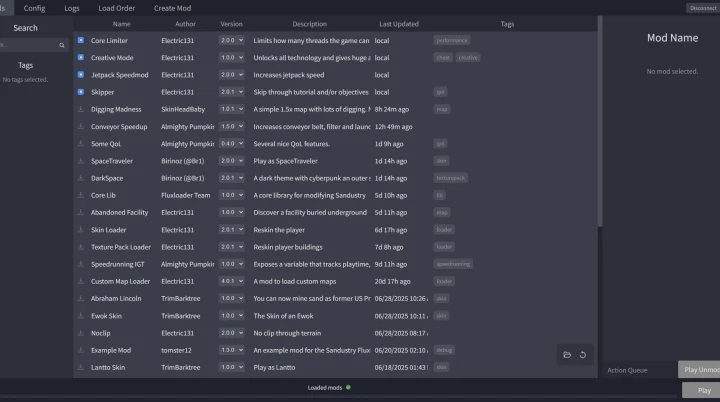The width and height of the screenshot is (720, 402).
Task: Click the Play button
Action: tap(701, 390)
